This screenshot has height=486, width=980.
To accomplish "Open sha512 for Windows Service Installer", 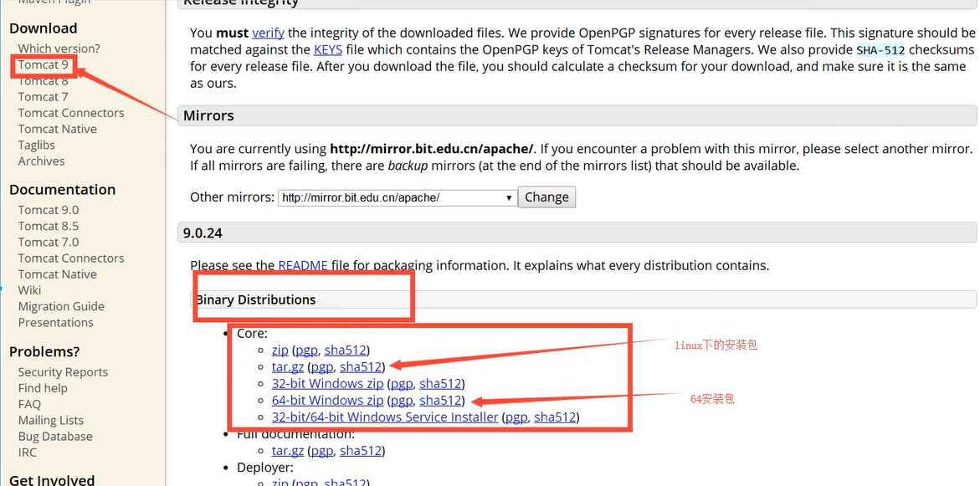I will pos(555,417).
